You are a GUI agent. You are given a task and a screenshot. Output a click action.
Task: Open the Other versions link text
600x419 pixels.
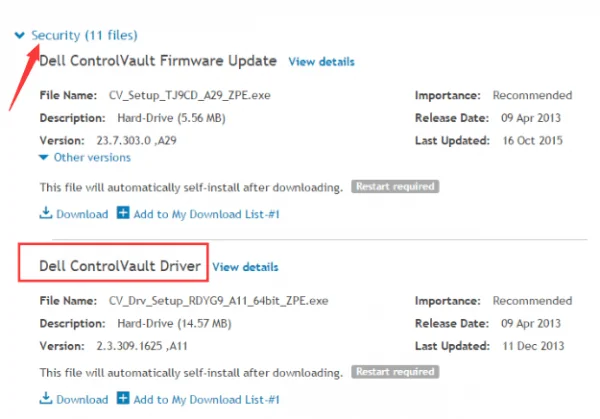coord(92,157)
